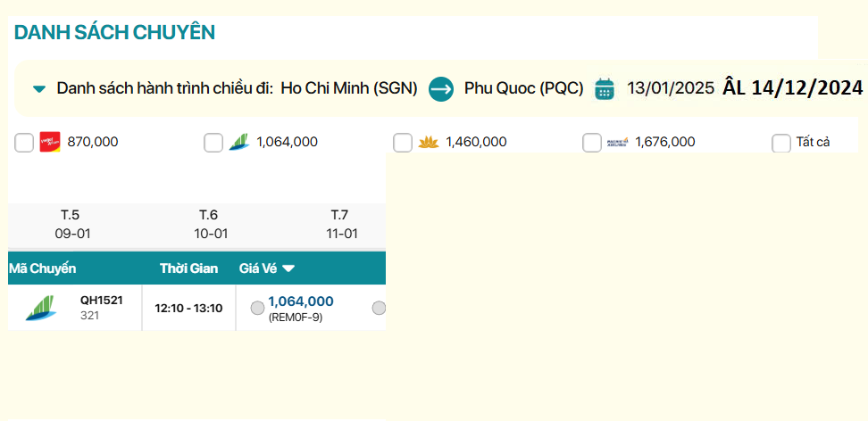Choose the T.7 11-01 date tab
This screenshot has width=868, height=421.
click(340, 224)
